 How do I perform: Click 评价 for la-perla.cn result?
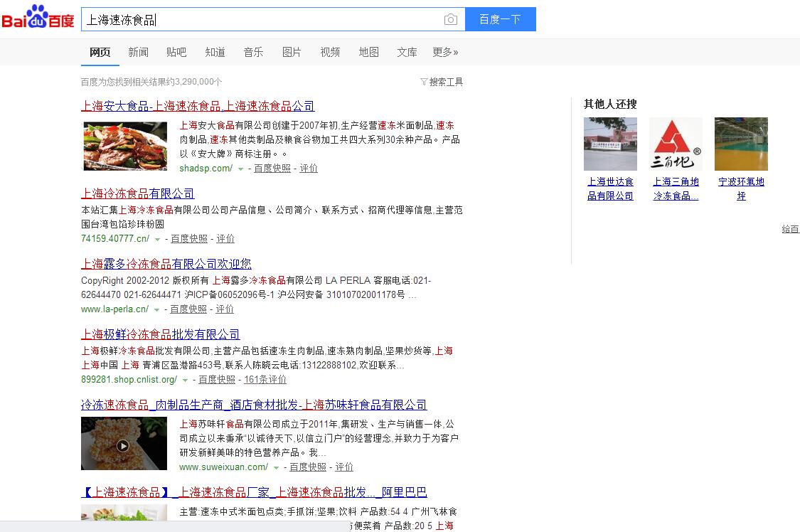pyautogui.click(x=225, y=309)
